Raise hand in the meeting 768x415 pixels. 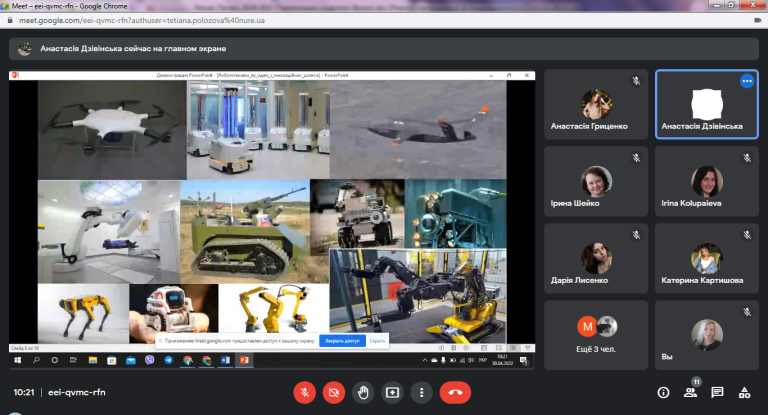tap(363, 392)
